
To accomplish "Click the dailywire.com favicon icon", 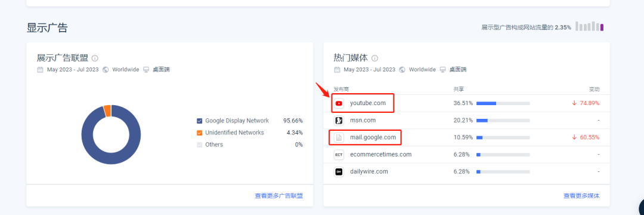I will 339,172.
